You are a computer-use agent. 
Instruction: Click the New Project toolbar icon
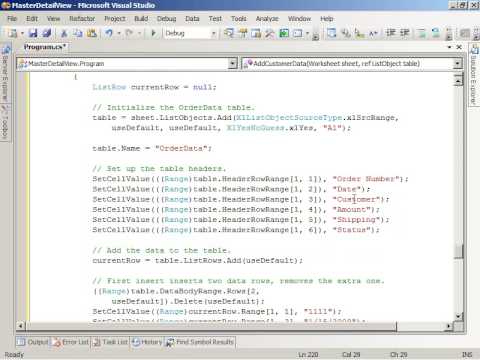[x=12, y=33]
